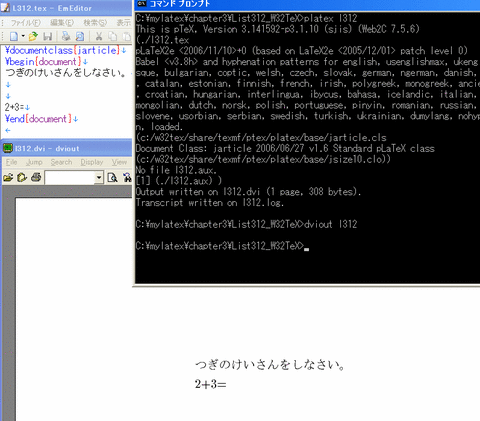Open the Jump menu in dviout
The image size is (480, 421).
point(34,162)
